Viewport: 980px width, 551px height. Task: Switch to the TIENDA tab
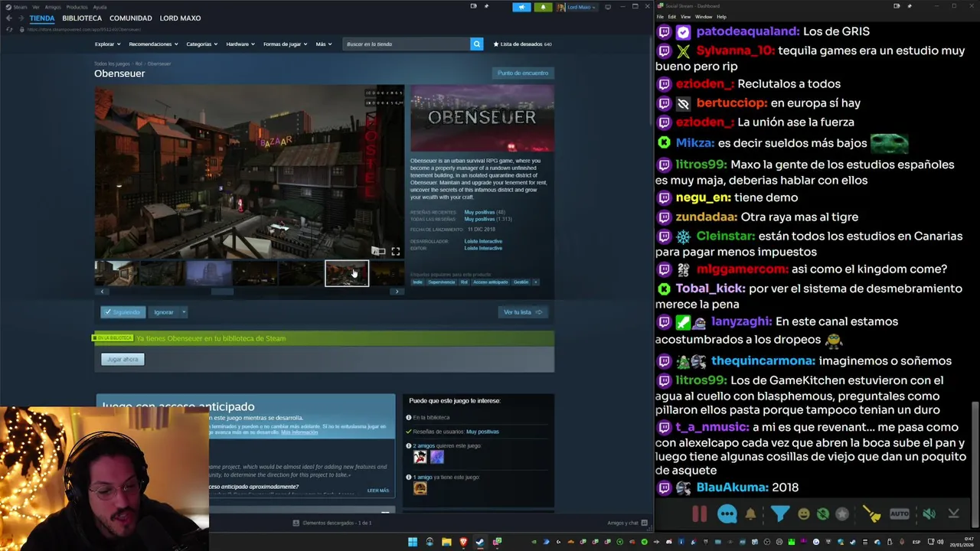(x=42, y=18)
